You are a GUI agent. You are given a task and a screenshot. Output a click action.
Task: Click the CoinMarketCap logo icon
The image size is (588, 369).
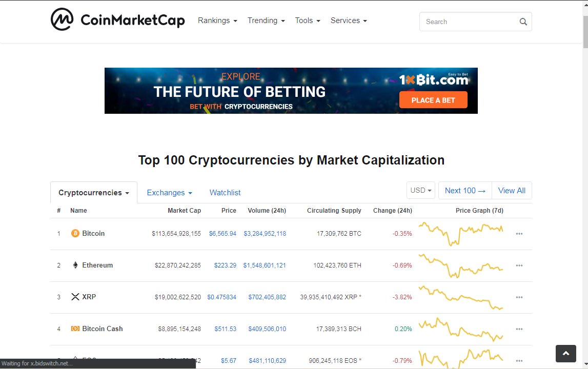(62, 19)
